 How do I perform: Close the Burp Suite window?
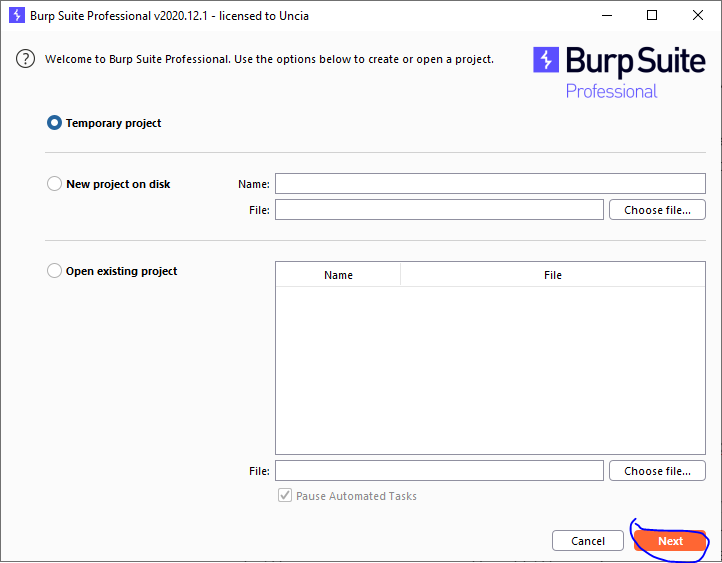(x=698, y=15)
